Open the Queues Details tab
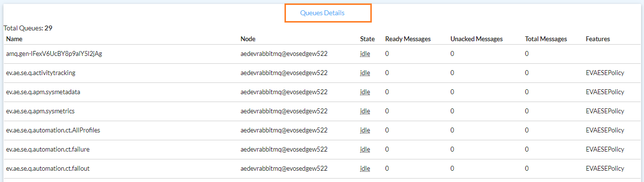 pyautogui.click(x=322, y=13)
